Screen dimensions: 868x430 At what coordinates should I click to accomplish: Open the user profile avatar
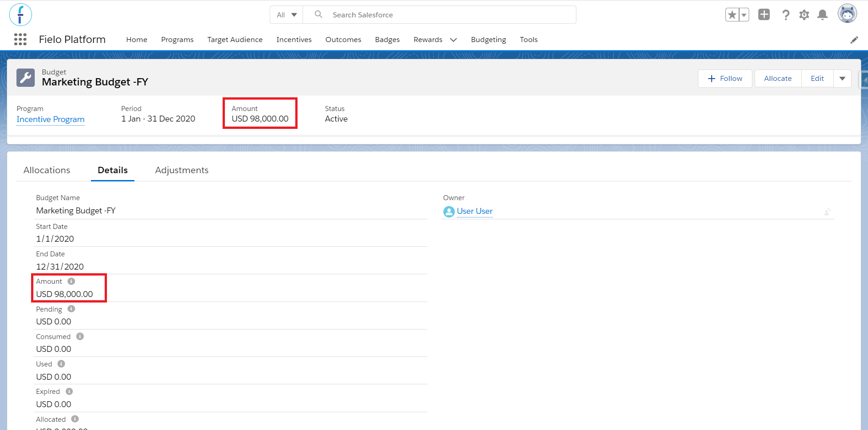[847, 14]
